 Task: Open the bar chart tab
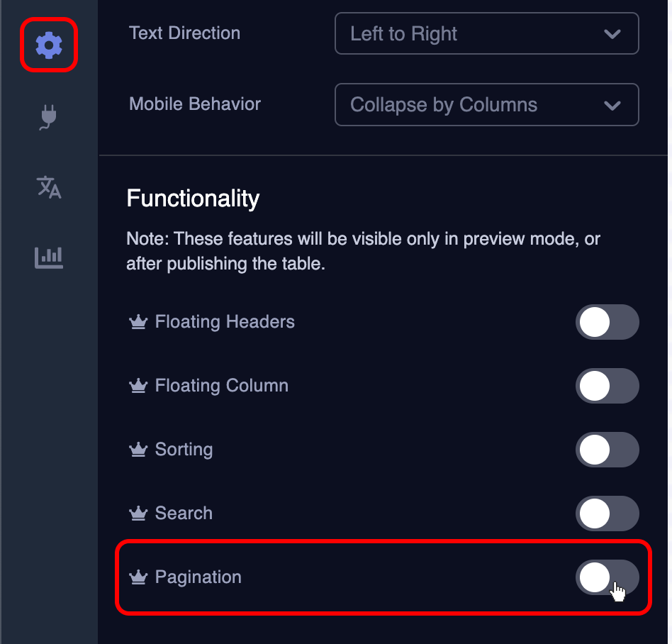[x=49, y=257]
